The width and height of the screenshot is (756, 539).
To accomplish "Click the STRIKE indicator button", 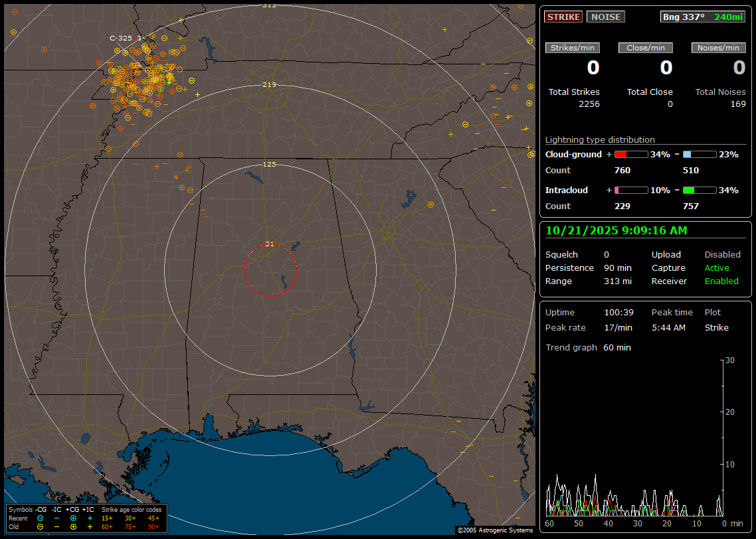I will pyautogui.click(x=563, y=17).
